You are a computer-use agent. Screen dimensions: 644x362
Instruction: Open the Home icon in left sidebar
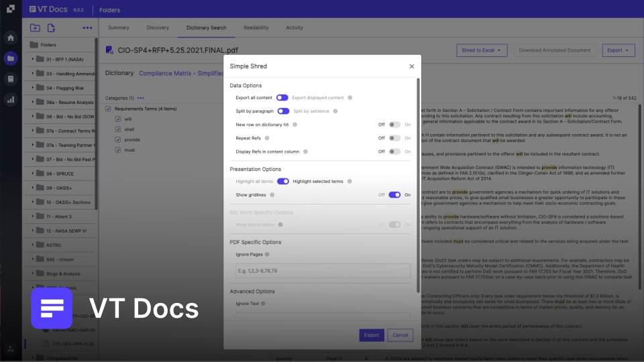(x=11, y=38)
